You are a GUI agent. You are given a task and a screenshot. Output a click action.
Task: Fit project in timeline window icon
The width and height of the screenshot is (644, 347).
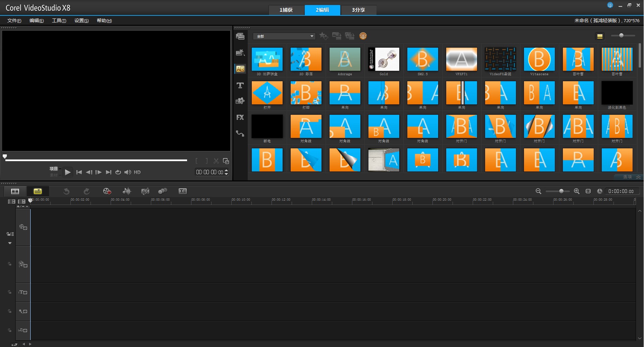click(588, 191)
